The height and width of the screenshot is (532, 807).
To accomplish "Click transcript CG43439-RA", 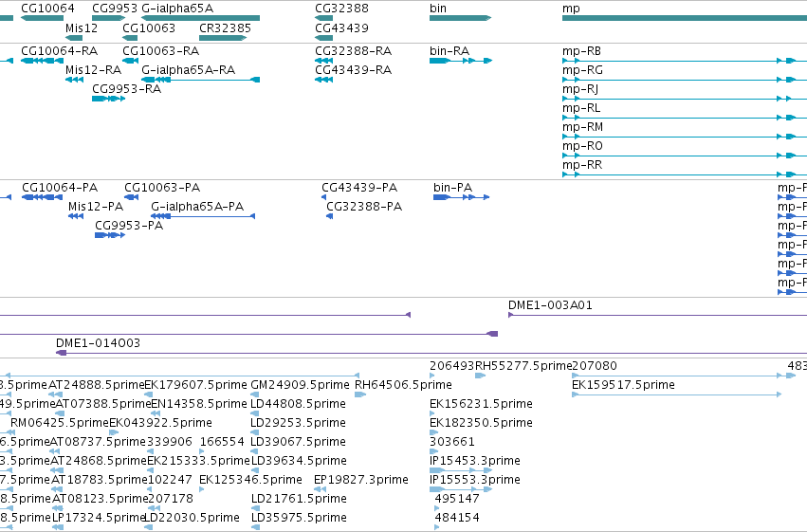I will pyautogui.click(x=353, y=70).
